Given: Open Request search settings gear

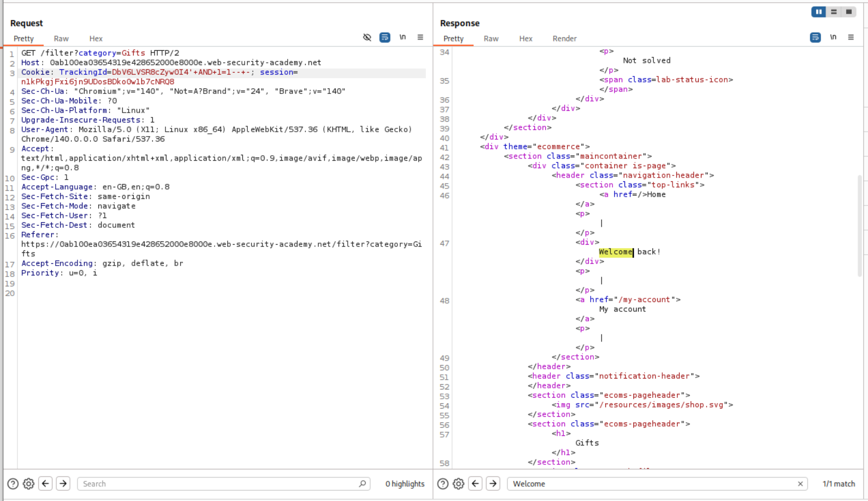Looking at the screenshot, I should (x=29, y=484).
